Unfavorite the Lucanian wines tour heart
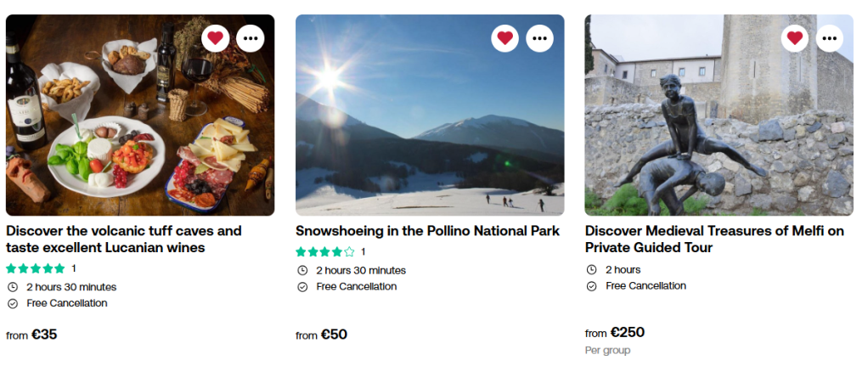This screenshot has height=366, width=868. click(215, 37)
